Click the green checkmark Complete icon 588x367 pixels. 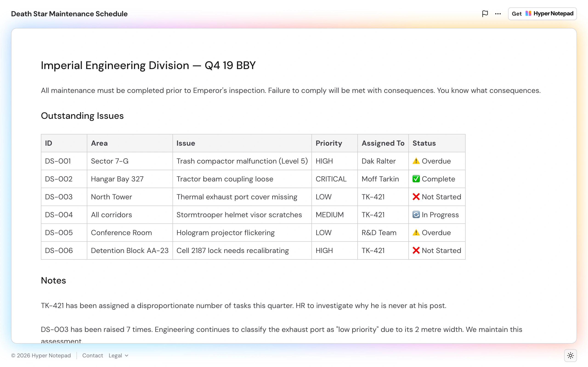click(416, 179)
